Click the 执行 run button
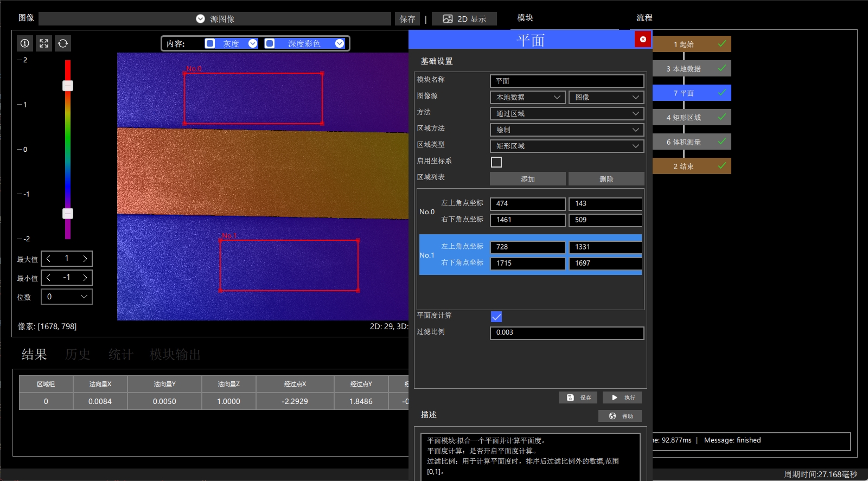The height and width of the screenshot is (481, 868). click(x=622, y=397)
